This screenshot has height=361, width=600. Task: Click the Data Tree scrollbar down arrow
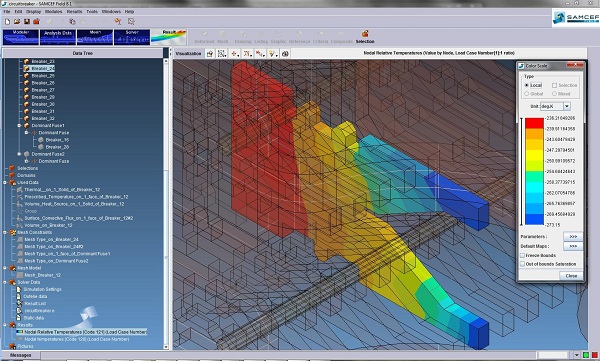166,347
